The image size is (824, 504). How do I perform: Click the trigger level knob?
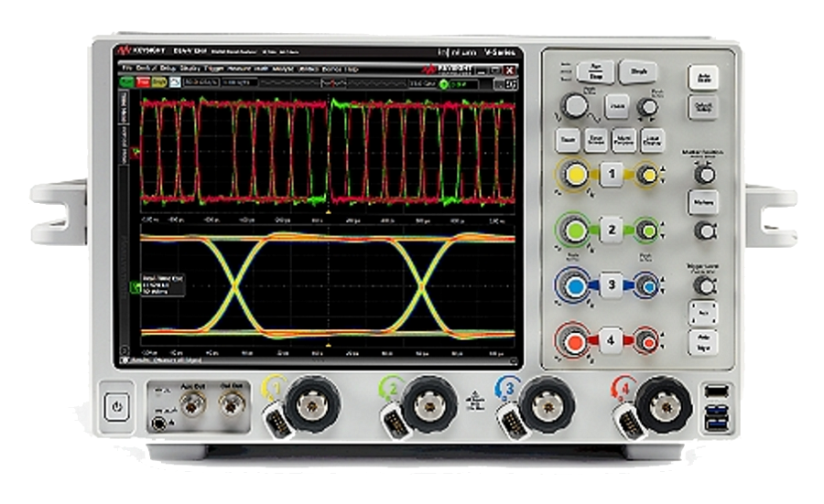coord(704,286)
